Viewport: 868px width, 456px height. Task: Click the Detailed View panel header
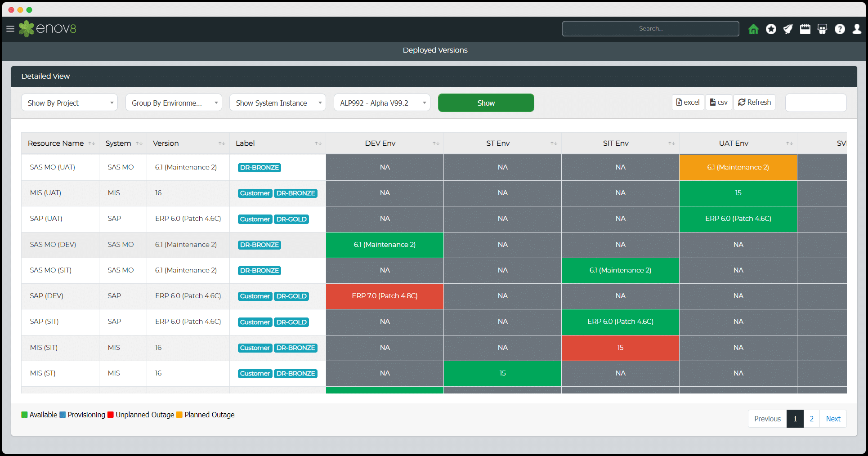pos(434,76)
